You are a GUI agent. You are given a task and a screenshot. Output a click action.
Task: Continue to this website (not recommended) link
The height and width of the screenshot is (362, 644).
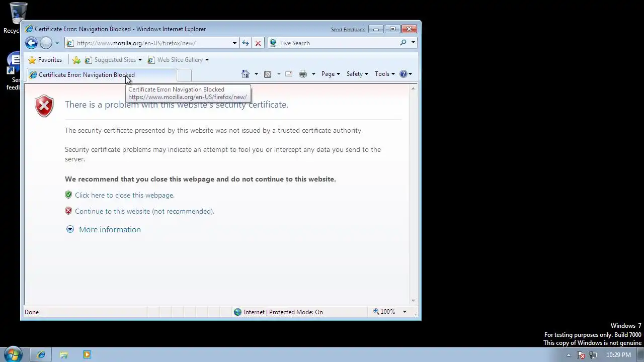144,211
